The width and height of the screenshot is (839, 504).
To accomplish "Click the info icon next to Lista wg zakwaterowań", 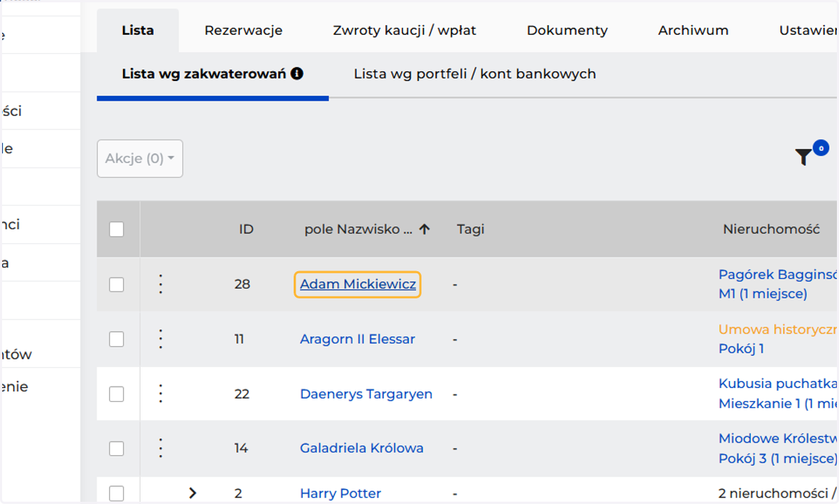I will click(297, 73).
